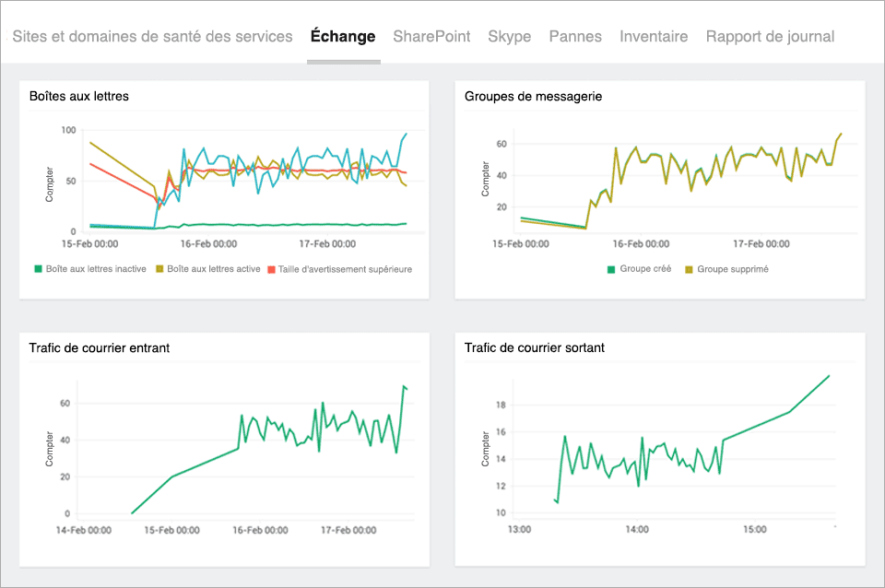This screenshot has height=588, width=885.
Task: Hide the Taille d'avertissement supérieure series
Action: click(346, 268)
